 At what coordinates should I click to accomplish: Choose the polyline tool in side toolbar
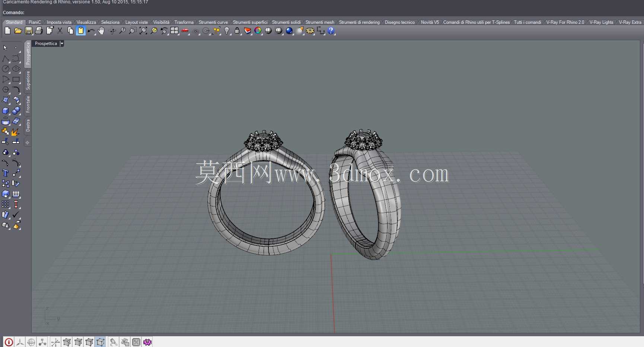tap(6, 58)
